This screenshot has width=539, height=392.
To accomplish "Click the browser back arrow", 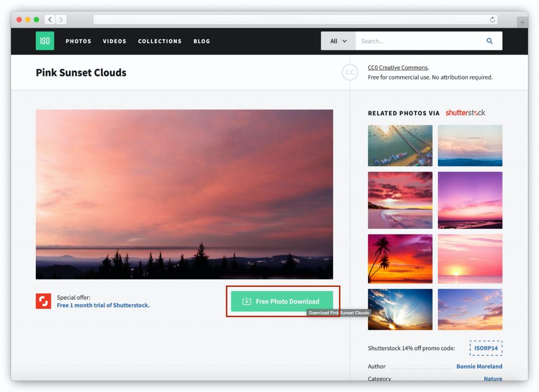I will click(50, 19).
